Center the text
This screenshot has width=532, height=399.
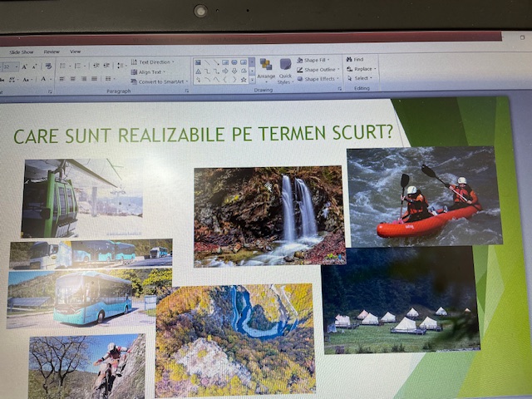coord(72,79)
